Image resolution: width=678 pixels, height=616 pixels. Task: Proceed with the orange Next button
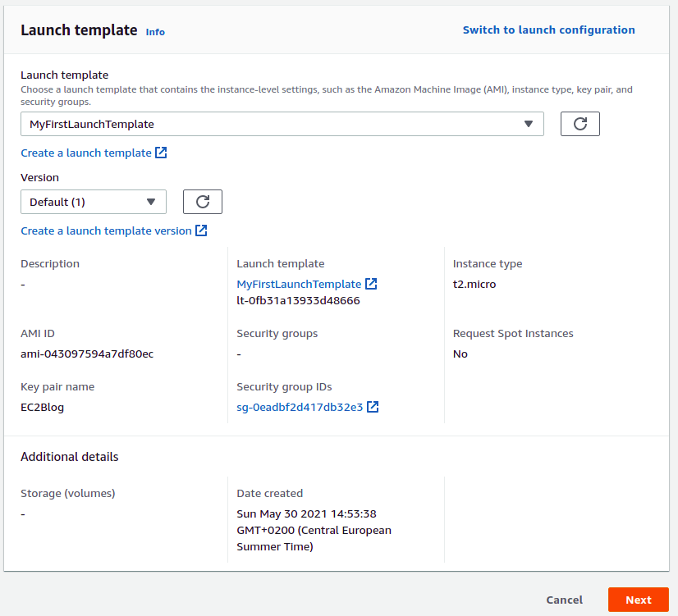tap(638, 600)
